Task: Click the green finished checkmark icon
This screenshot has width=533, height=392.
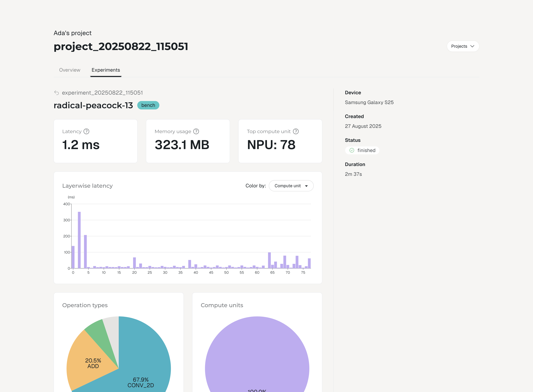Action: [x=352, y=150]
